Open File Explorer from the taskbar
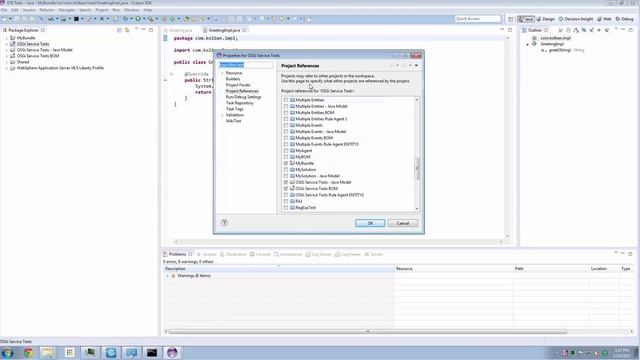The width and height of the screenshot is (640, 360). [48, 353]
